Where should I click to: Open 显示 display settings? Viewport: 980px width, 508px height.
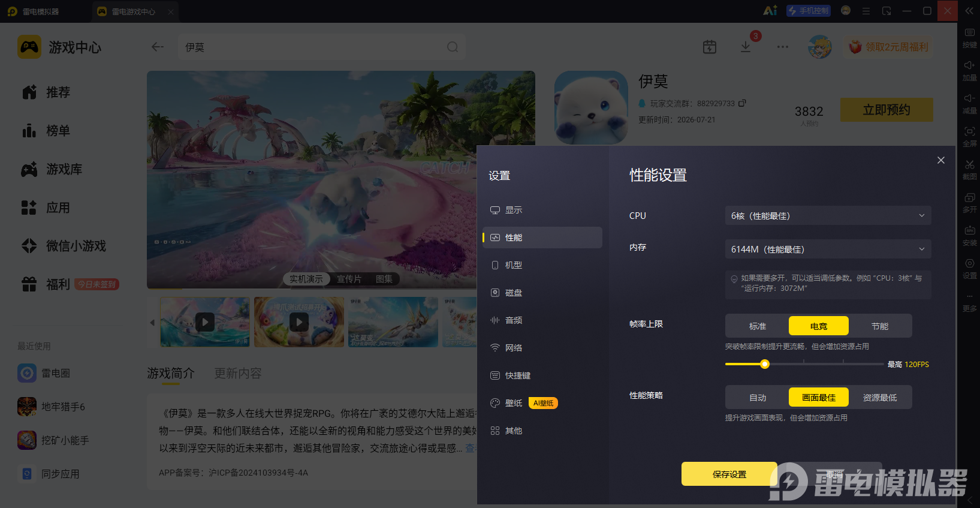542,210
